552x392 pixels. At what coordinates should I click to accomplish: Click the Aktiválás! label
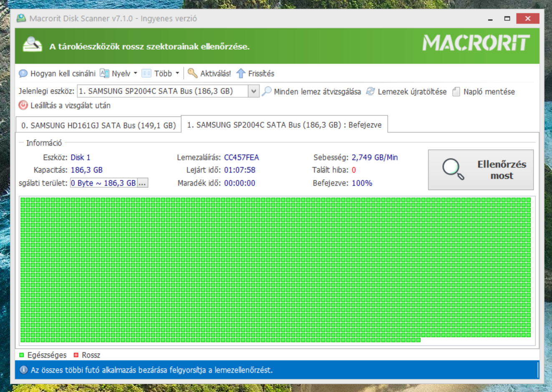(x=215, y=74)
